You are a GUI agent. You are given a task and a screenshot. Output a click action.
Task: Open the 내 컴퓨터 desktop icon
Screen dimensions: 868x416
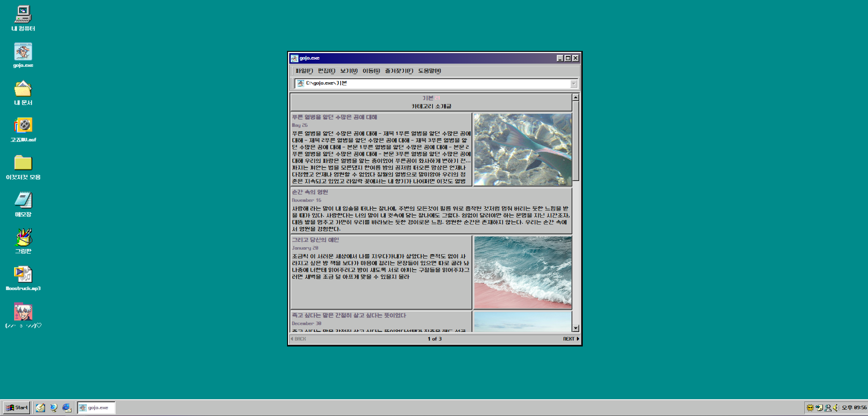point(23,18)
